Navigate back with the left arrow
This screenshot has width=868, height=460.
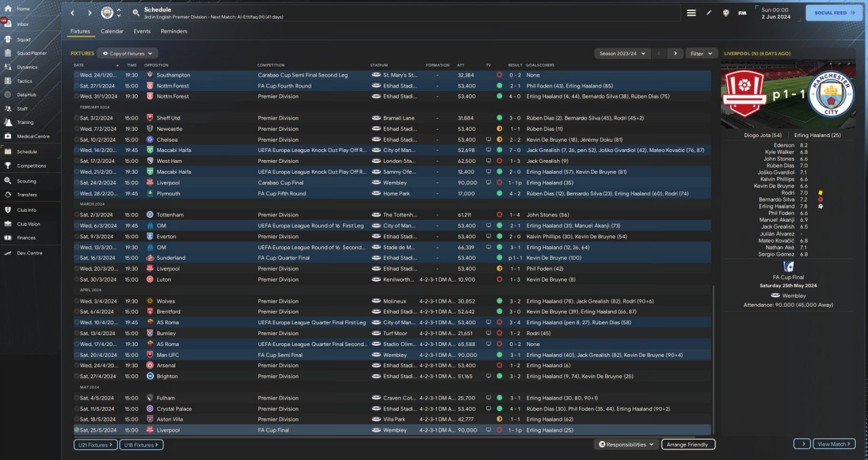click(x=73, y=13)
